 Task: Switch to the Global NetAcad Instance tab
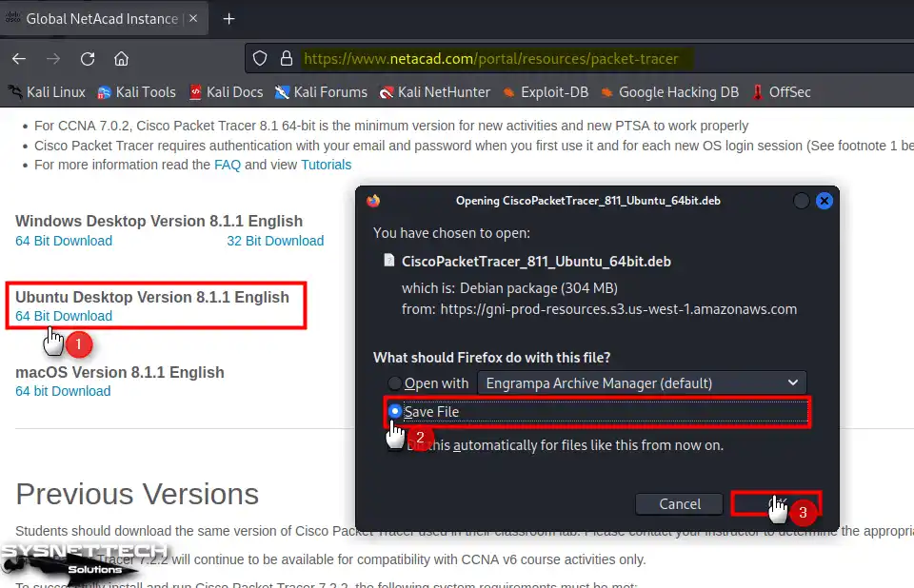tap(104, 19)
